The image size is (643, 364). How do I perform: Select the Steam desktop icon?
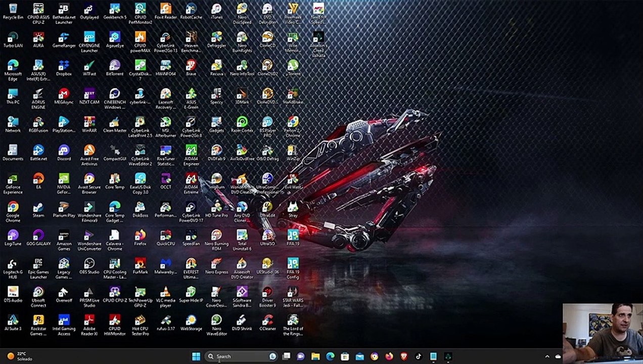[38, 210]
